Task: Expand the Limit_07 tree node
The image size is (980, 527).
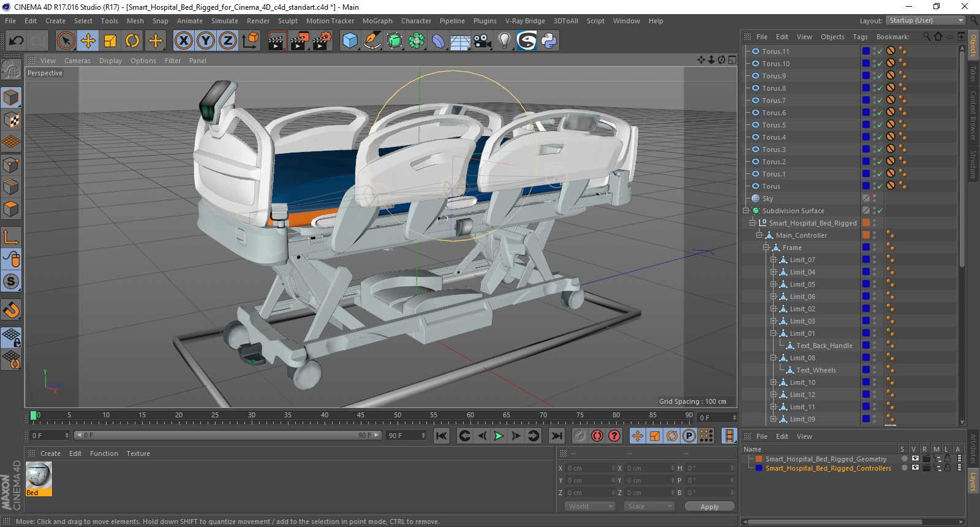Action: pyautogui.click(x=773, y=260)
